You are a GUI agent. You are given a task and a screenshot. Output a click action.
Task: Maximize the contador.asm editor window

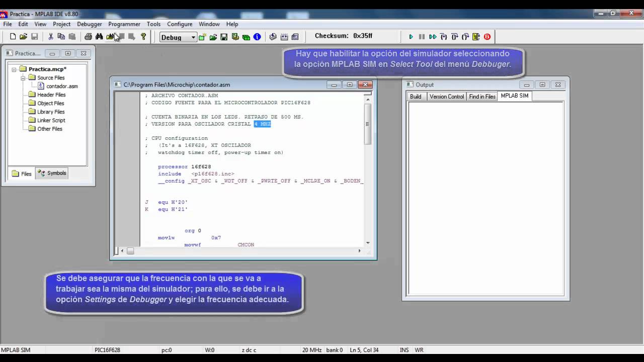[350, 84]
